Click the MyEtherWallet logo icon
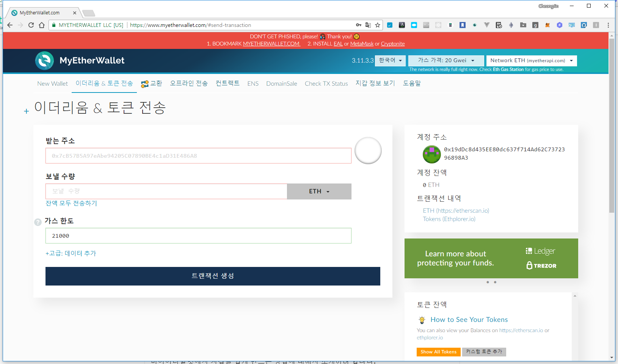 [45, 61]
